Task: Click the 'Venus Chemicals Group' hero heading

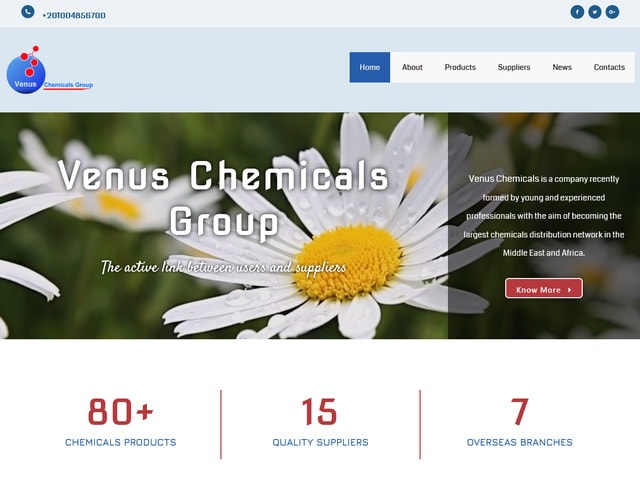Action: (x=224, y=198)
